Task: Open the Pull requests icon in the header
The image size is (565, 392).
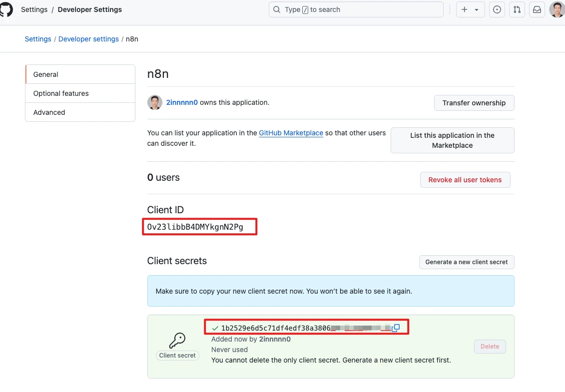Action: [x=517, y=9]
